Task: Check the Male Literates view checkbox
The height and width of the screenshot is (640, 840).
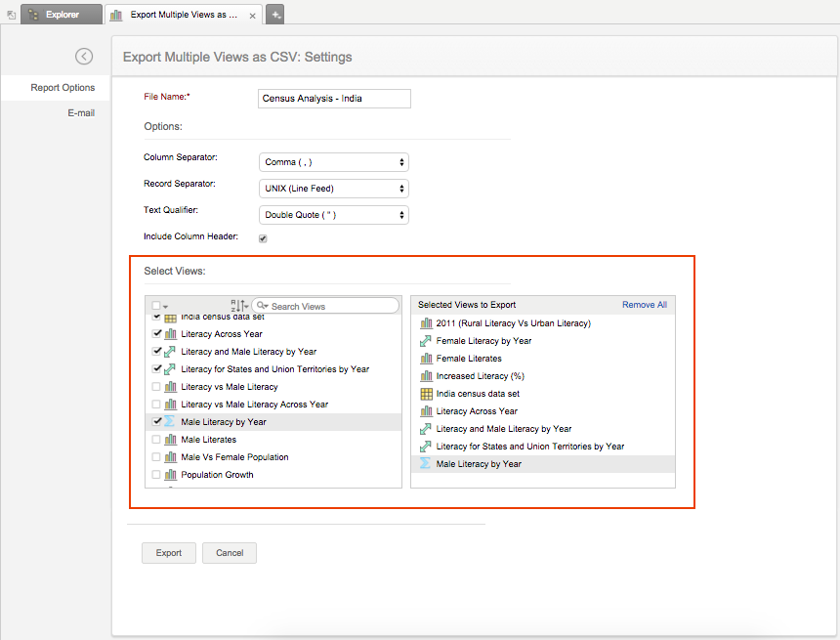Action: 156,440
